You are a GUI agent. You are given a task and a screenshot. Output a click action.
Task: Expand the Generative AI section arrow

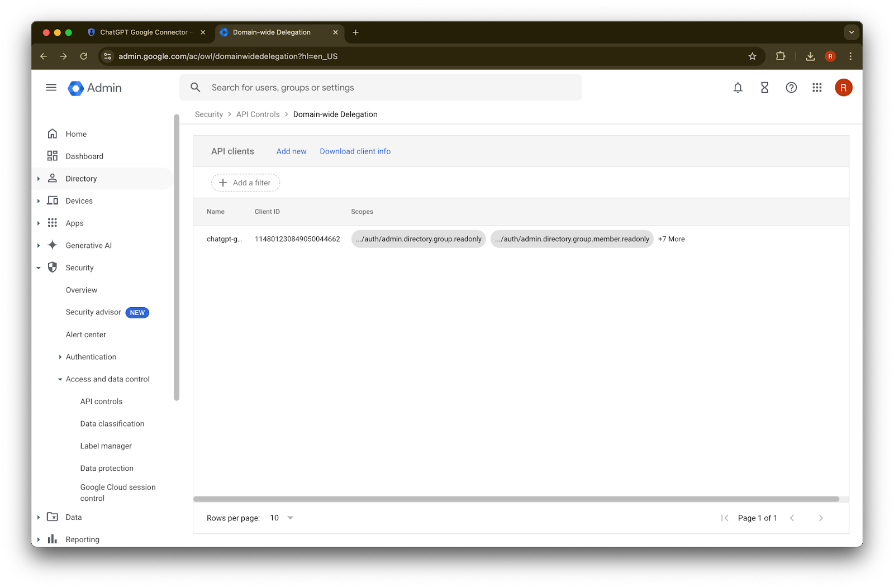click(39, 246)
